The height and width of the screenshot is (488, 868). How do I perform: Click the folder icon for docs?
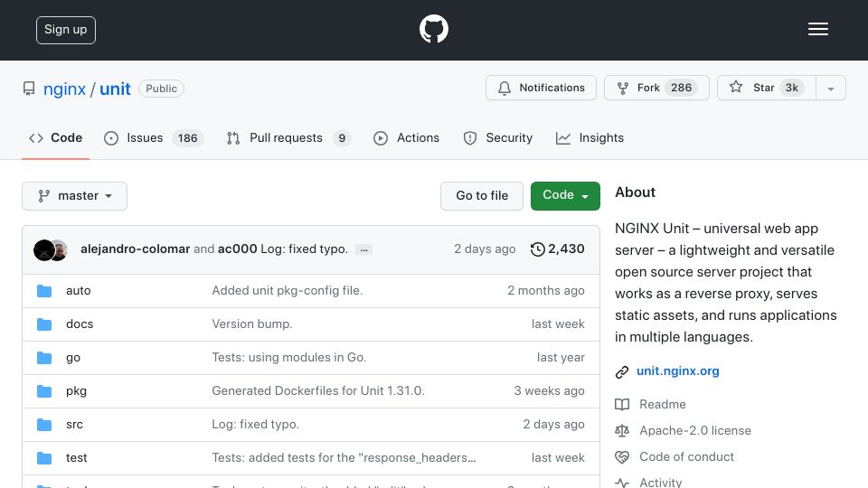click(x=44, y=324)
